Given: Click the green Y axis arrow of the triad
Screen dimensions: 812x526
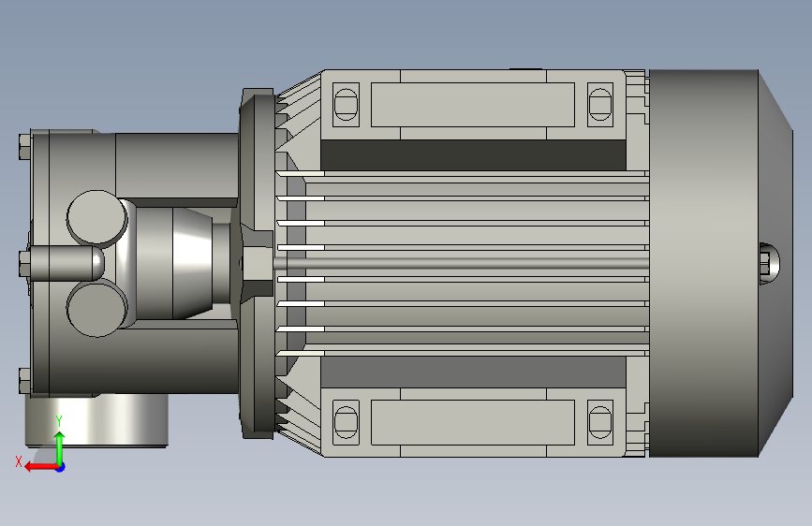Looking at the screenshot, I should [60, 447].
